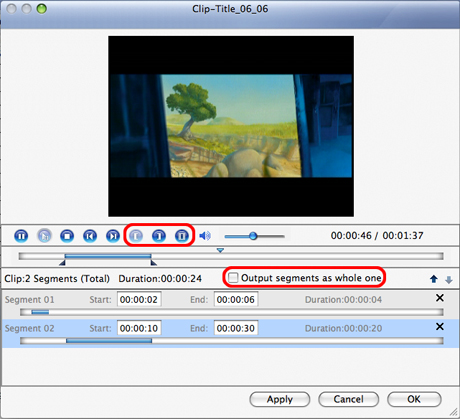Viewport: 460px width, 419px height.
Task: Move segment down with down arrow
Action: 449,280
